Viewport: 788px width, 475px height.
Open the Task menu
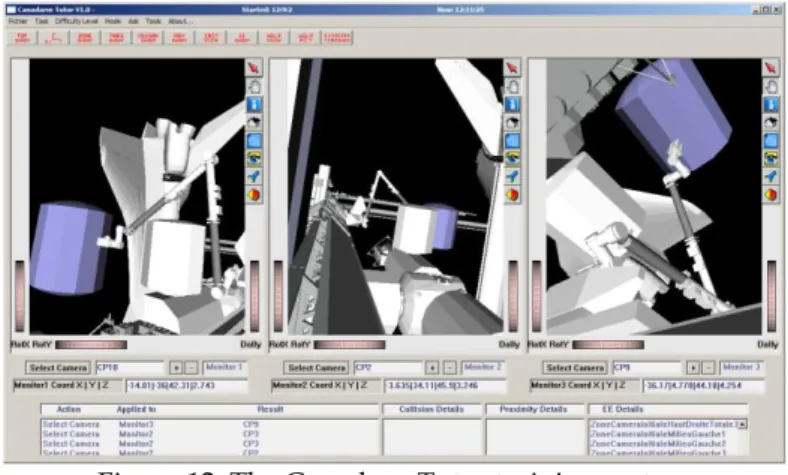pos(41,21)
